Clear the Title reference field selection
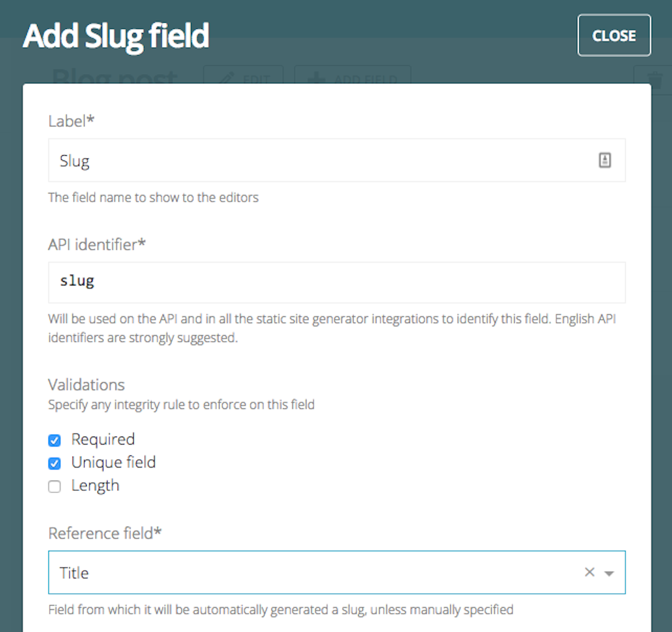The height and width of the screenshot is (632, 672). click(589, 572)
